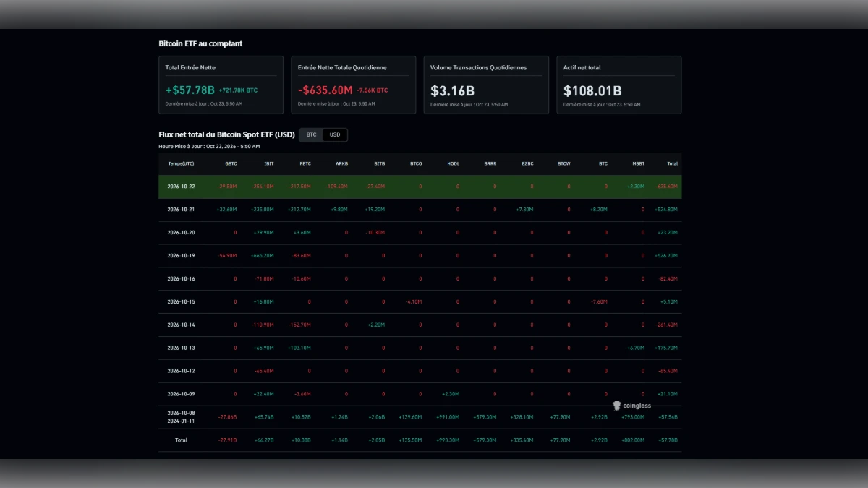Image resolution: width=868 pixels, height=488 pixels.
Task: Click the +802.00M MSBT total cell
Action: (x=632, y=440)
